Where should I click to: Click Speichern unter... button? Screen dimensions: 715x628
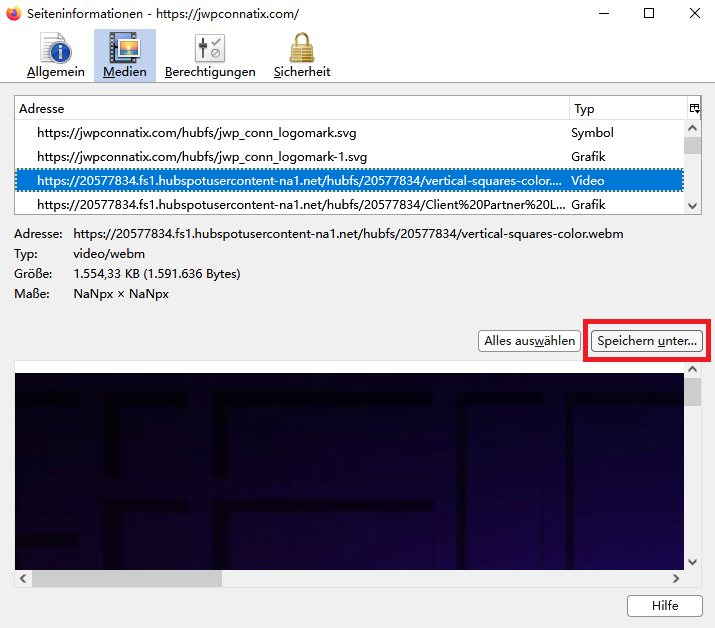click(x=647, y=341)
